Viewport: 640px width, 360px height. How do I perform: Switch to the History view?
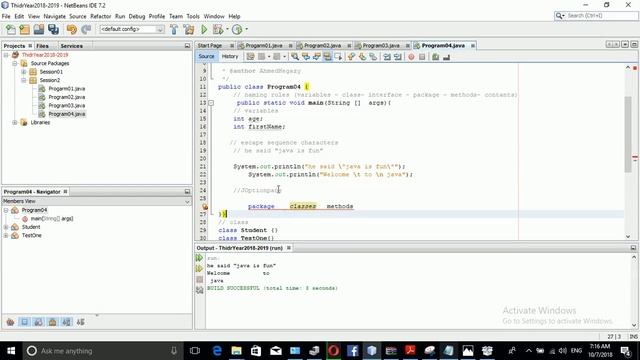coord(230,57)
